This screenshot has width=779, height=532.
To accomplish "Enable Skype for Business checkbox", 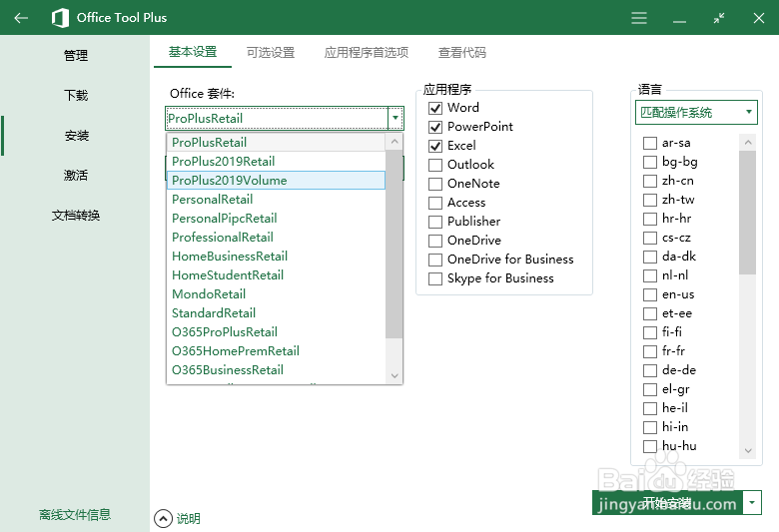I will [435, 278].
